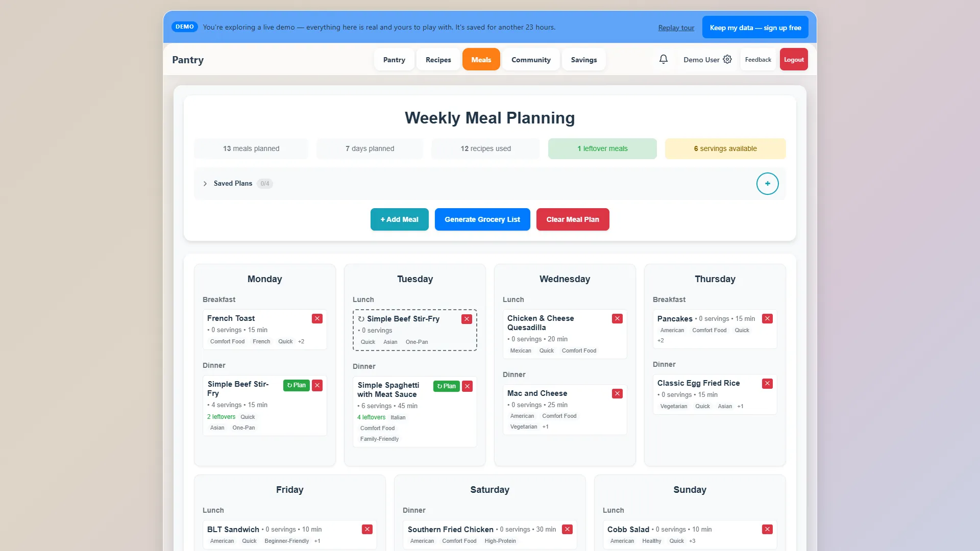Delete Mac and Cheese from Wednesday dinner

tap(617, 393)
